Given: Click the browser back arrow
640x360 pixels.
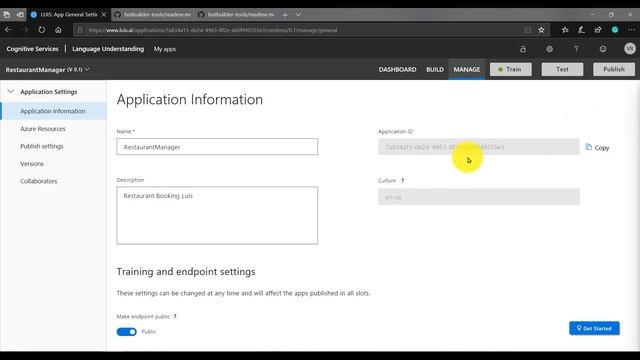Looking at the screenshot, I should pos(8,30).
